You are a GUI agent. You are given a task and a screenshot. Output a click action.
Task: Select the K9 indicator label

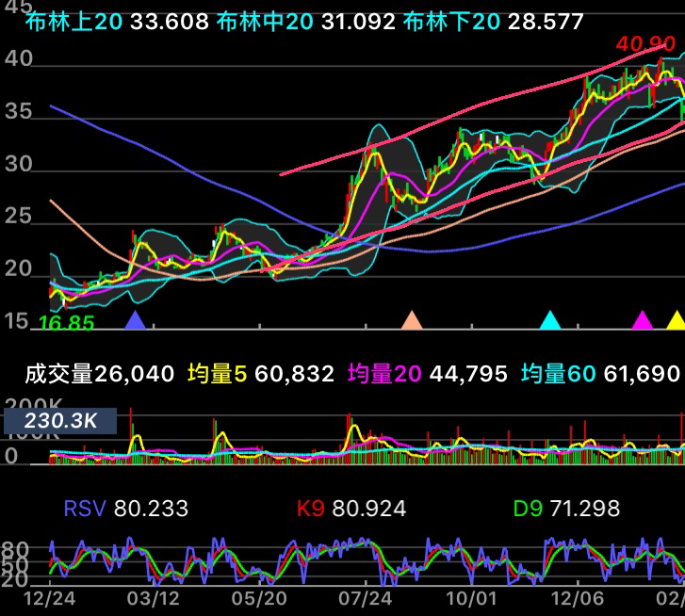[311, 510]
